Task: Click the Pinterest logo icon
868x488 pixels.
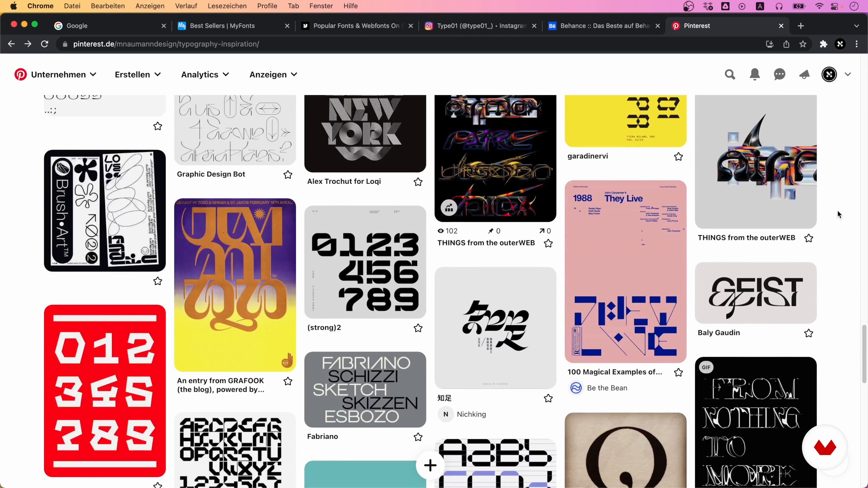Action: click(20, 74)
